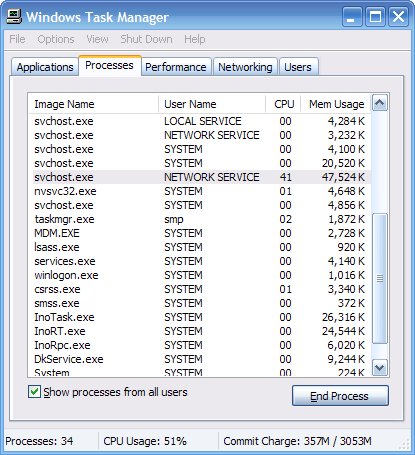Click the End Process button
The width and height of the screenshot is (415, 455).
(340, 396)
